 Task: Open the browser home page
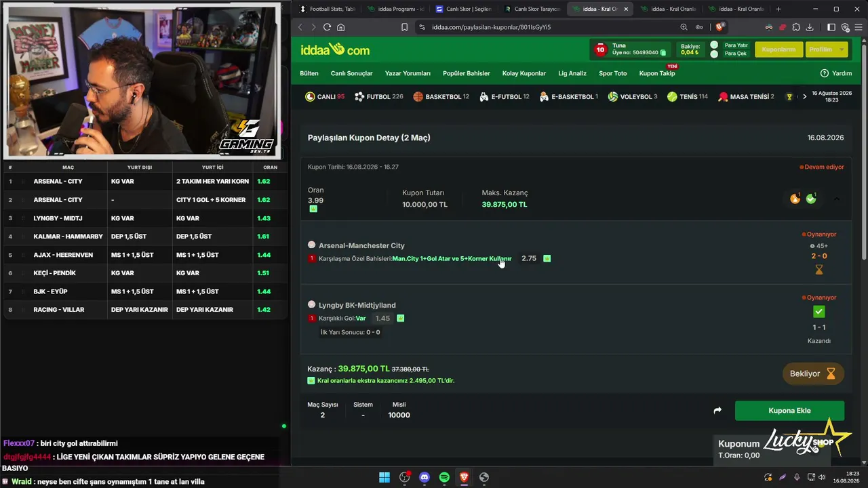(x=340, y=27)
